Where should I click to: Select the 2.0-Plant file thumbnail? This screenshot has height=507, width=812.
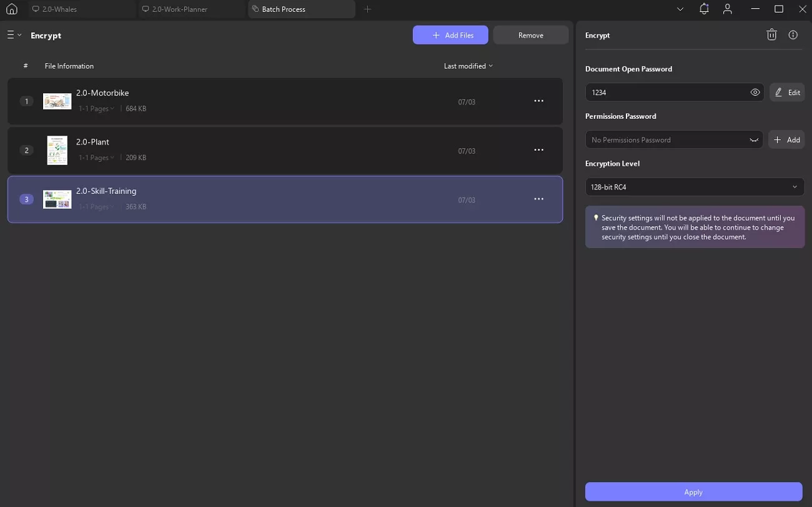click(57, 151)
